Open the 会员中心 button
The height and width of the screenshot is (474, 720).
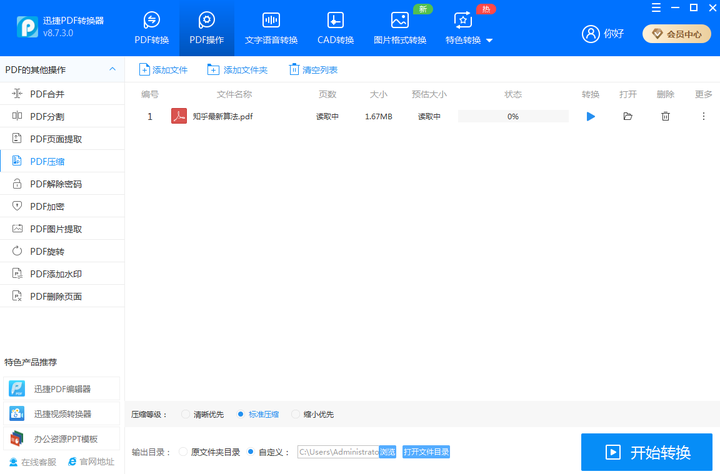coord(676,34)
